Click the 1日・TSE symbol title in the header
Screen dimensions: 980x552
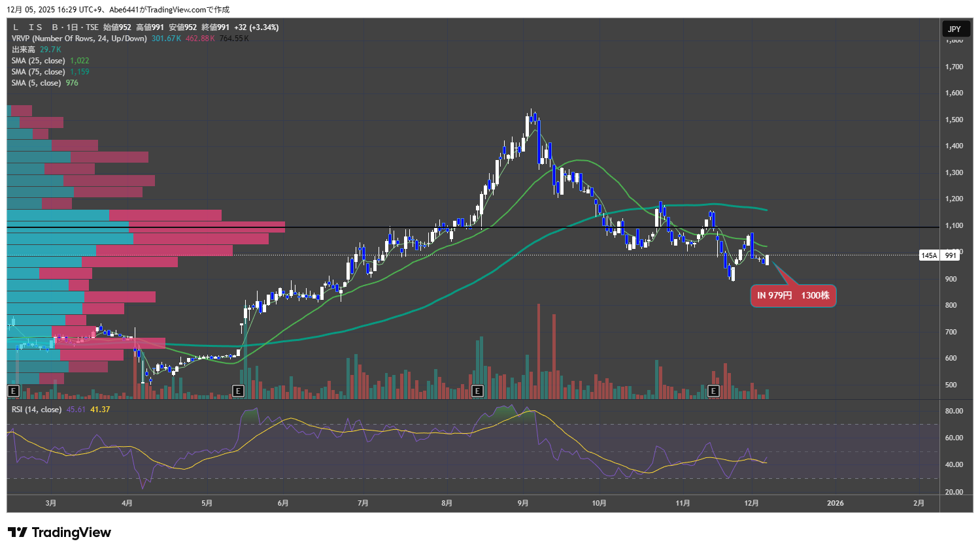coord(75,27)
